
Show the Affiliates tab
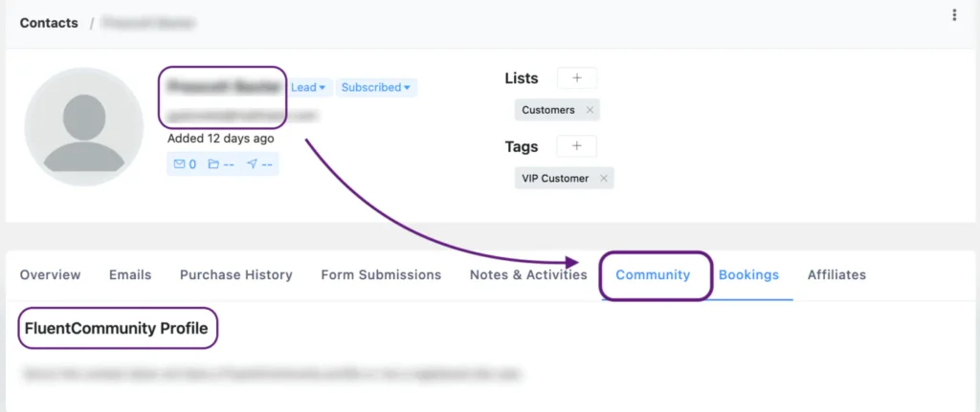coord(836,274)
